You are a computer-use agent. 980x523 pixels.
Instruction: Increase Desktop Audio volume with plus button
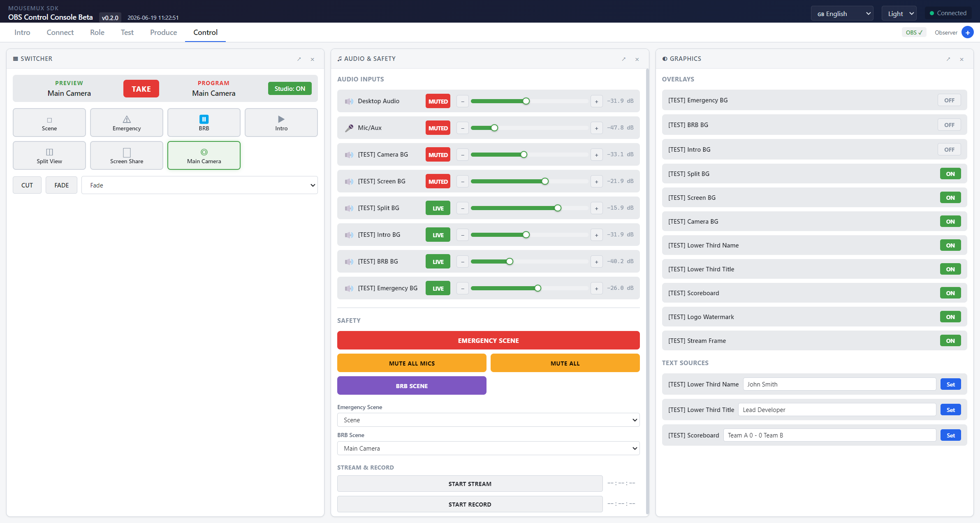tap(596, 101)
